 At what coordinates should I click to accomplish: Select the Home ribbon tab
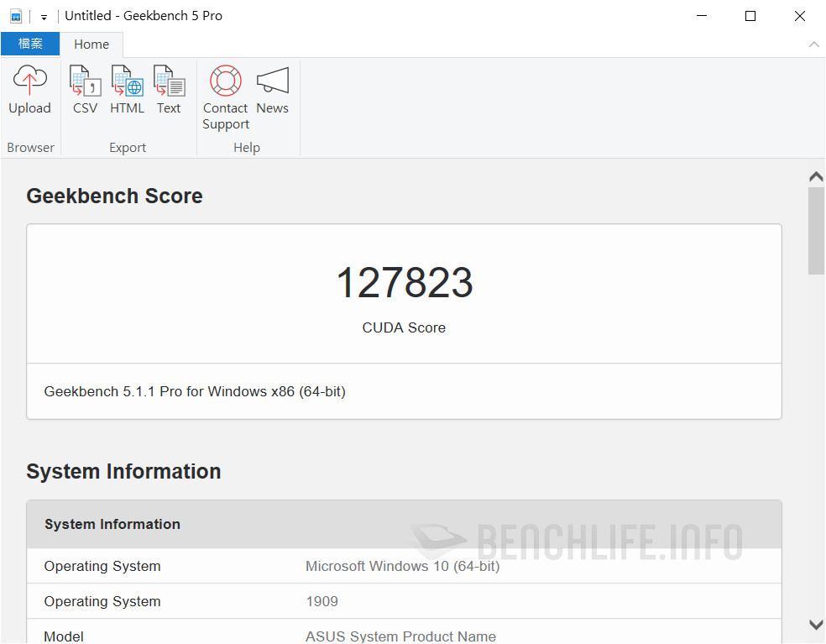(91, 44)
